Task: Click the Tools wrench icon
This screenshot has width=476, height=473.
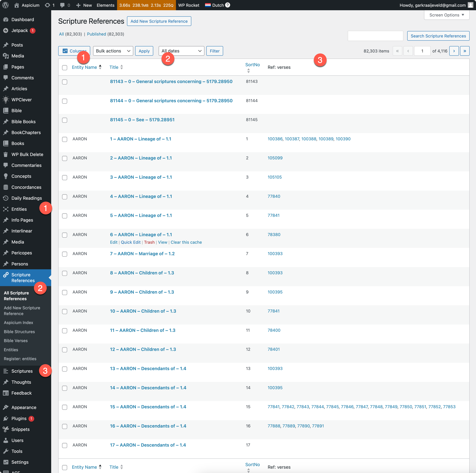Action: 6,451
